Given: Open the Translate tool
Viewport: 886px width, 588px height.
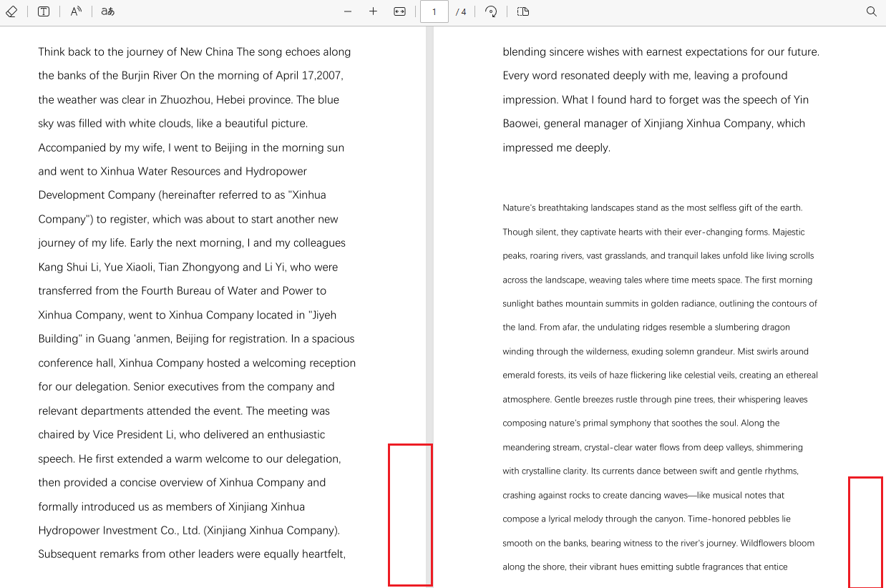Looking at the screenshot, I should (108, 11).
